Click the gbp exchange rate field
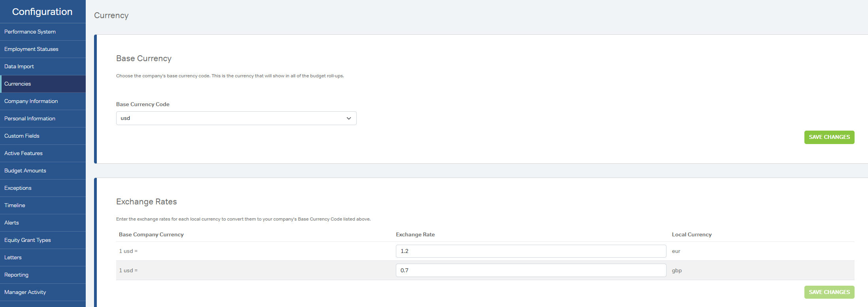The image size is (868, 307). pos(531,271)
